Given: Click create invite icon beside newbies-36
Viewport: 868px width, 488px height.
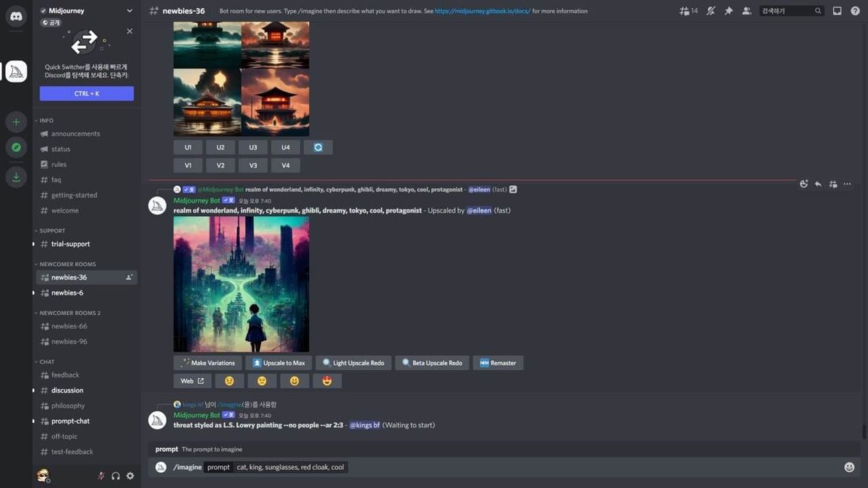Looking at the screenshot, I should point(129,278).
